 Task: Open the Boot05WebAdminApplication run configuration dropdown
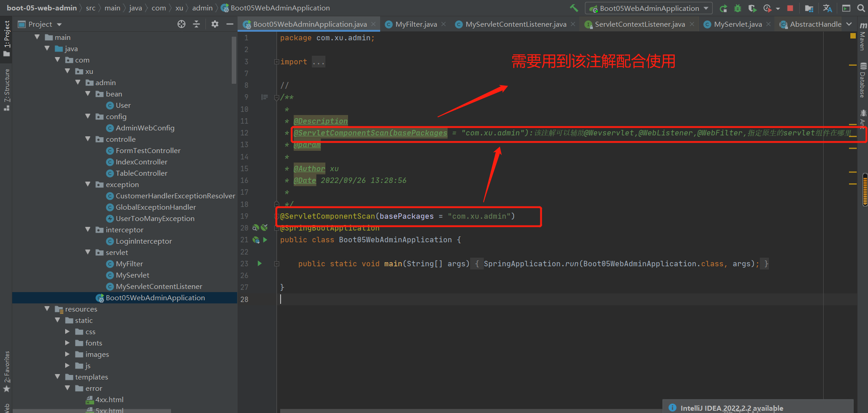[649, 8]
